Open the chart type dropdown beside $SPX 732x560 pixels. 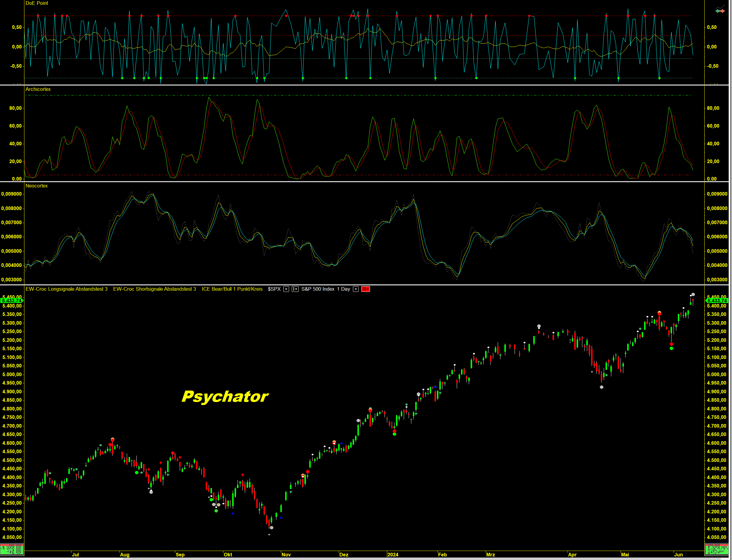pyautogui.click(x=295, y=289)
